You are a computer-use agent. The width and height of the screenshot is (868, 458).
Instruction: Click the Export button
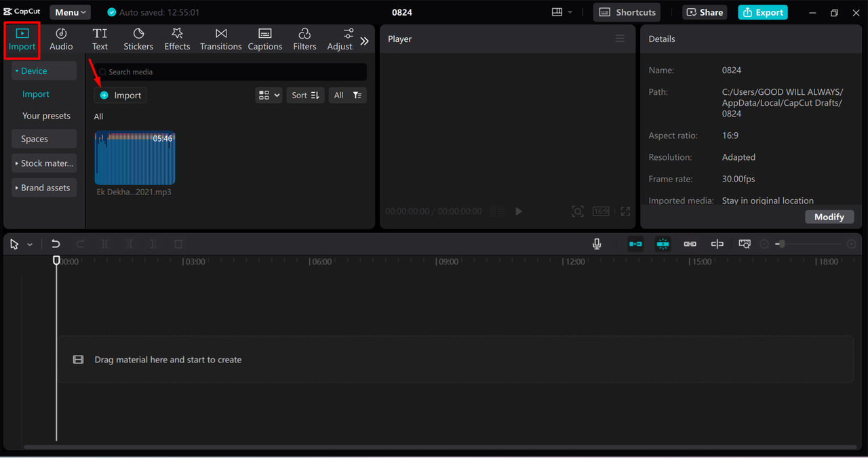click(x=763, y=12)
